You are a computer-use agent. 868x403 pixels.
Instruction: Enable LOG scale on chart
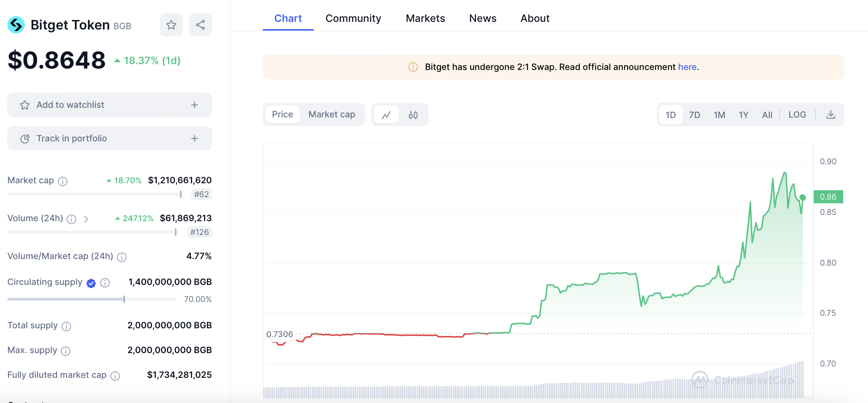click(x=797, y=115)
